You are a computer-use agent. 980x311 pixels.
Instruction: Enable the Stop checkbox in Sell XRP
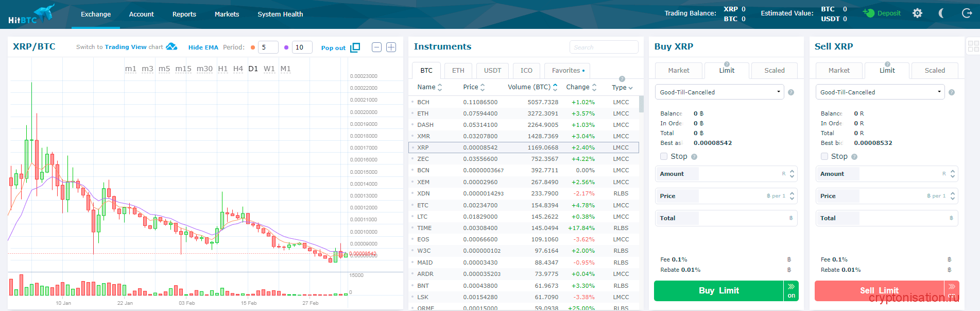(824, 156)
